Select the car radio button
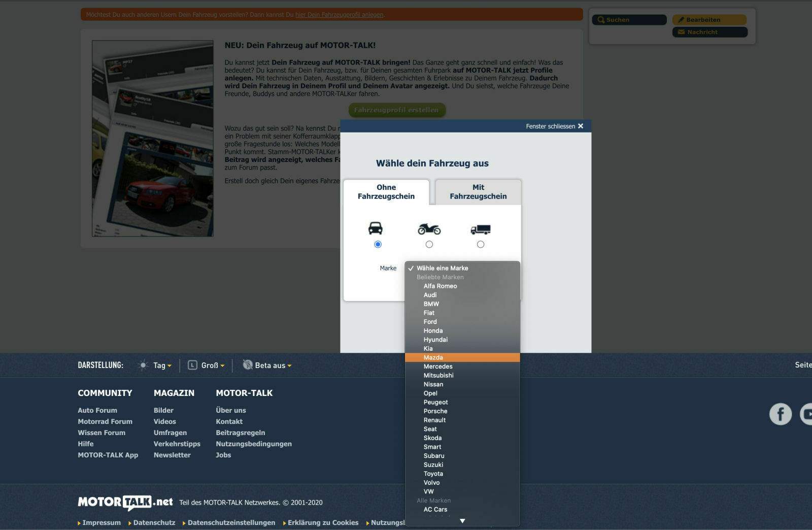 (x=378, y=244)
